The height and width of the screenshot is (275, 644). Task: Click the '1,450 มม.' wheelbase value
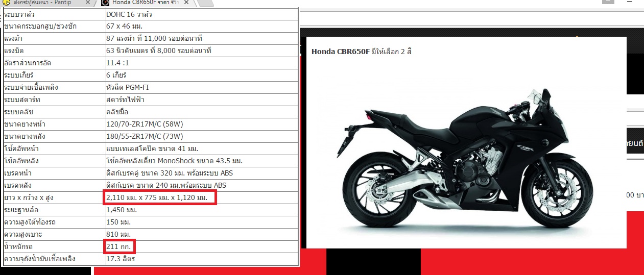point(122,210)
